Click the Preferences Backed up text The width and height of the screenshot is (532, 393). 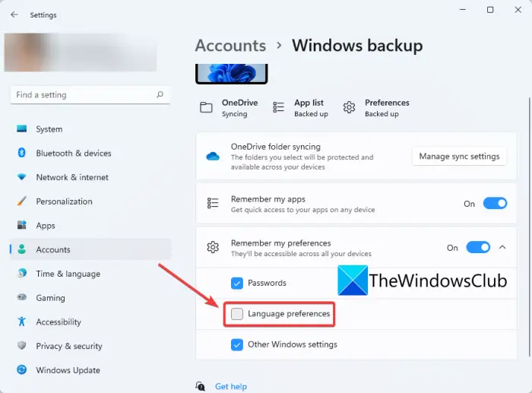pyautogui.click(x=382, y=114)
